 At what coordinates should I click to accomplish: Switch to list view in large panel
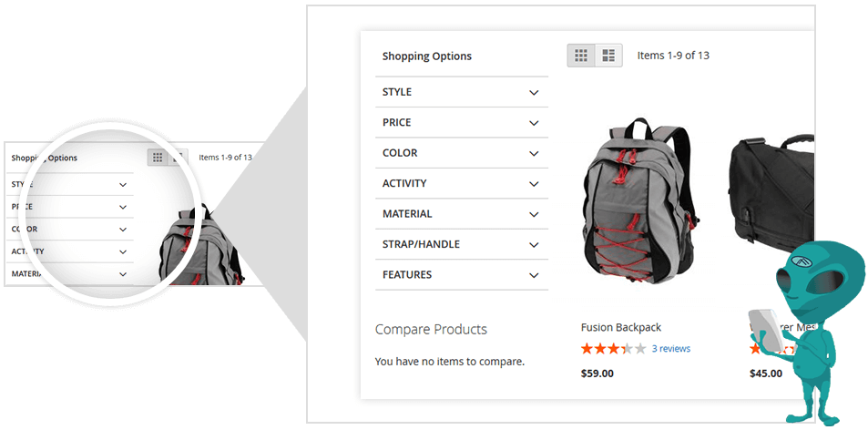[609, 56]
